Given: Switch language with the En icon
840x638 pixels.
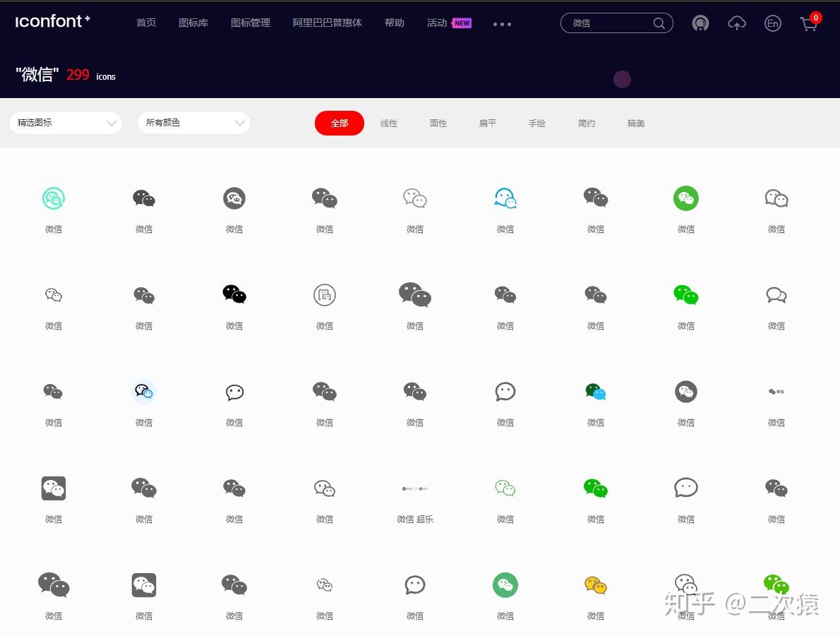Looking at the screenshot, I should point(772,23).
